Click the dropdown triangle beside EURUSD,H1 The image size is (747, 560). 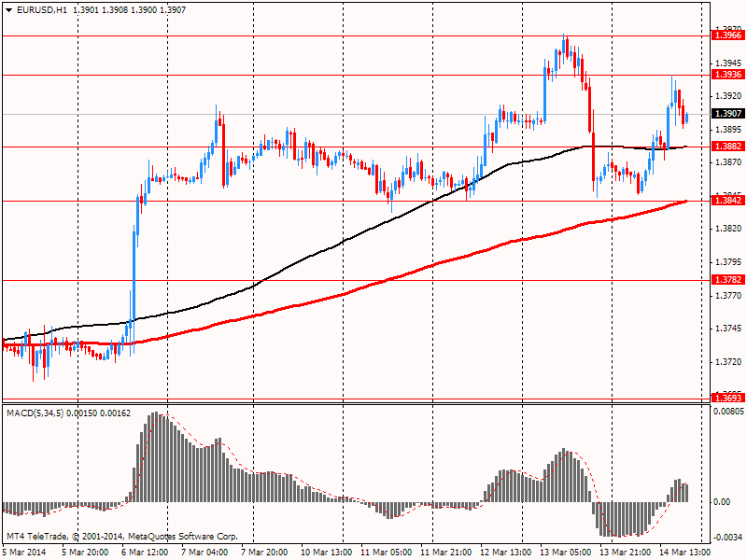9,10
